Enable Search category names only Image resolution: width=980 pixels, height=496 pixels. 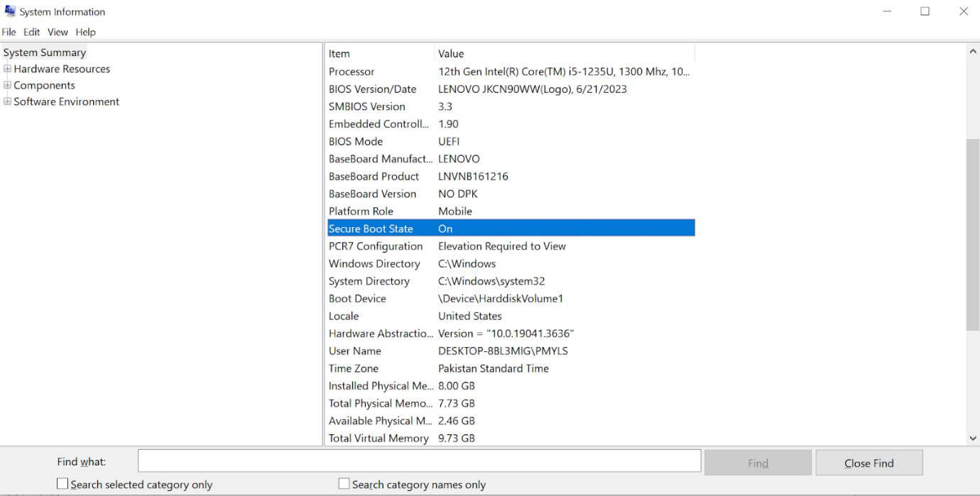(x=344, y=483)
